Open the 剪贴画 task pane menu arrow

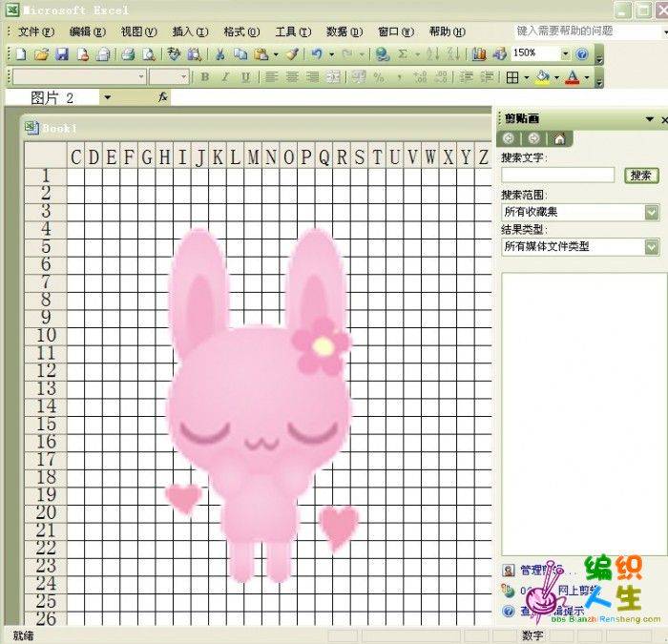pyautogui.click(x=650, y=119)
